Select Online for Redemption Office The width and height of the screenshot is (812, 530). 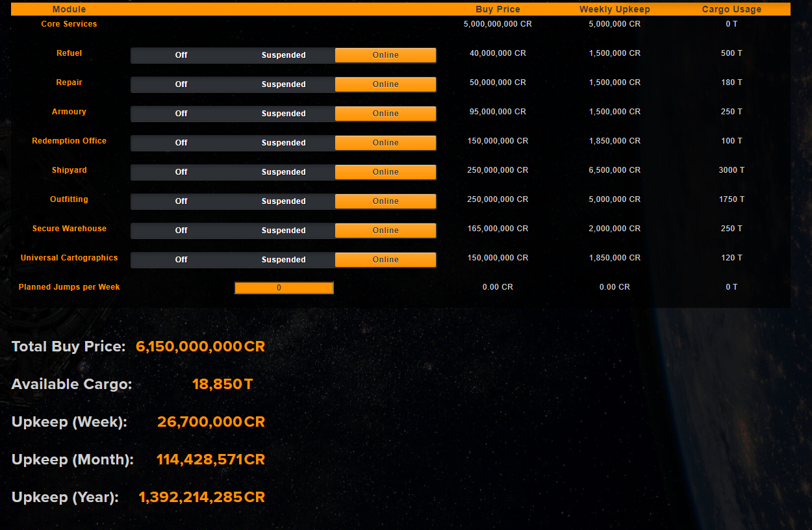click(x=385, y=143)
